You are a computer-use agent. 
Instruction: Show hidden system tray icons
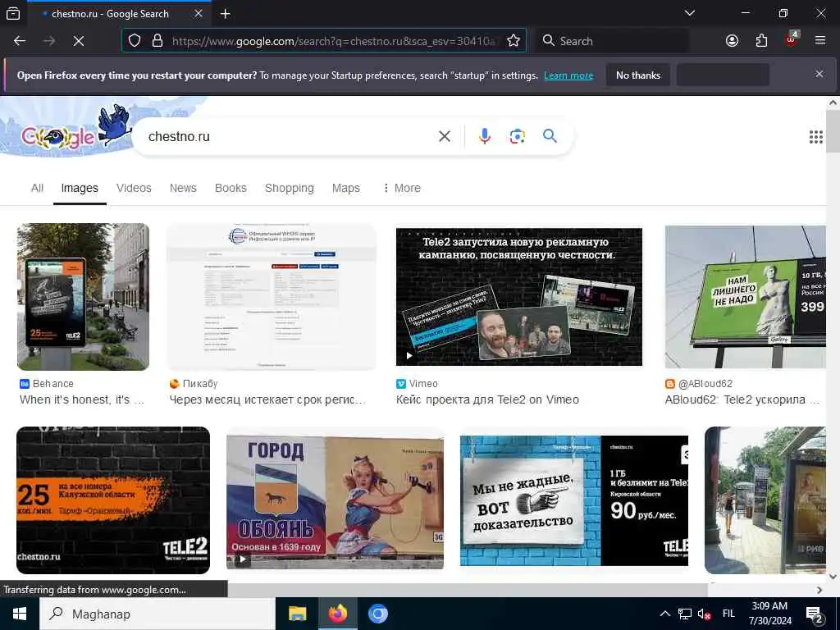point(664,614)
